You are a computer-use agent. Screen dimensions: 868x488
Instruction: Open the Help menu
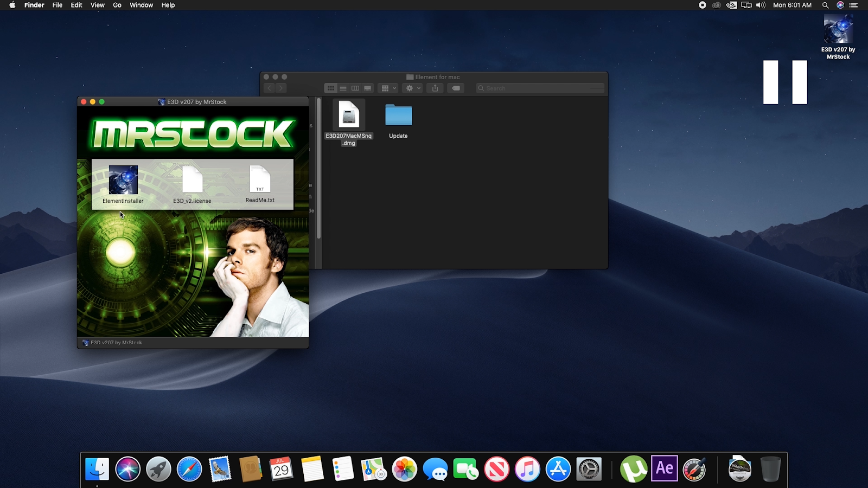(168, 5)
